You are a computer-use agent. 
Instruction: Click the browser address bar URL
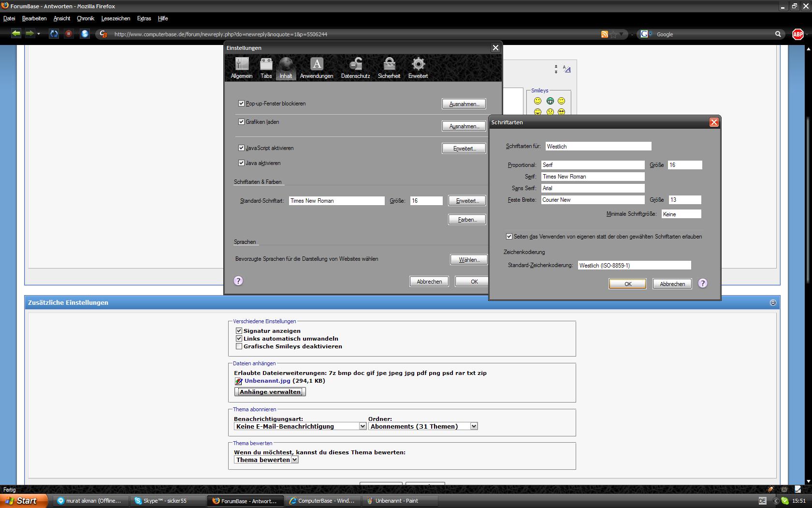tap(220, 34)
